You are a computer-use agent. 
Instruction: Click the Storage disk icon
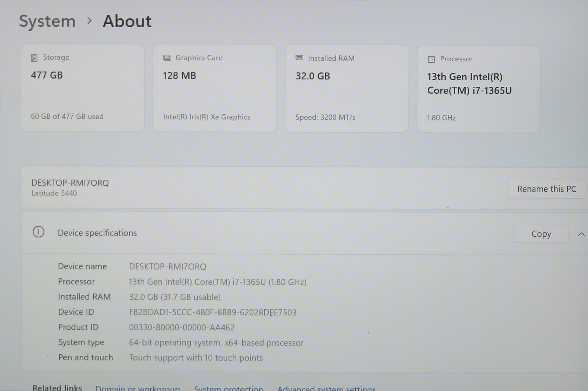point(34,58)
